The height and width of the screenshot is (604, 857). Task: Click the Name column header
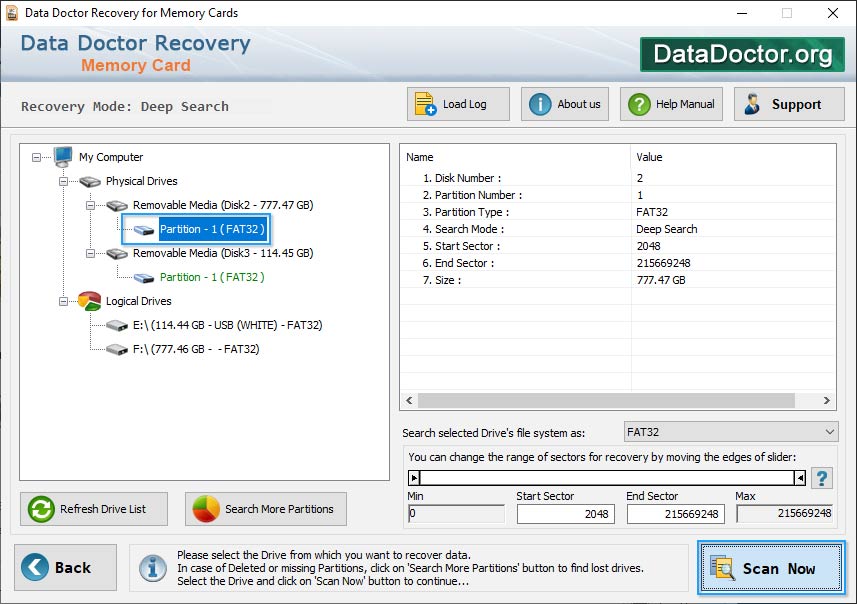click(x=515, y=157)
